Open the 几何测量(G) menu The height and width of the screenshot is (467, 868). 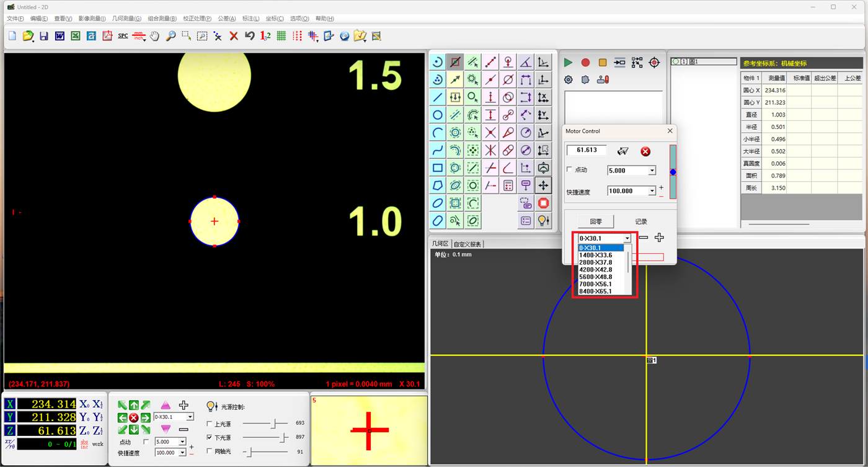pos(126,19)
